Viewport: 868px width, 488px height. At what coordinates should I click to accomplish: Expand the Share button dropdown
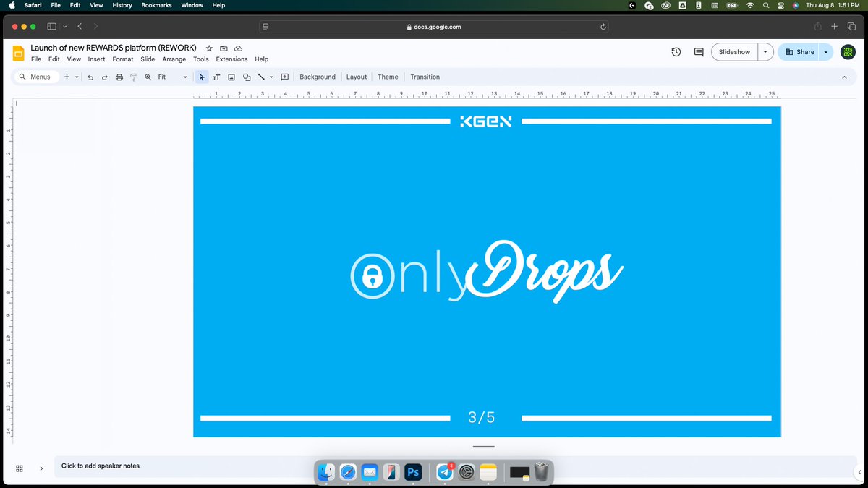[825, 51]
